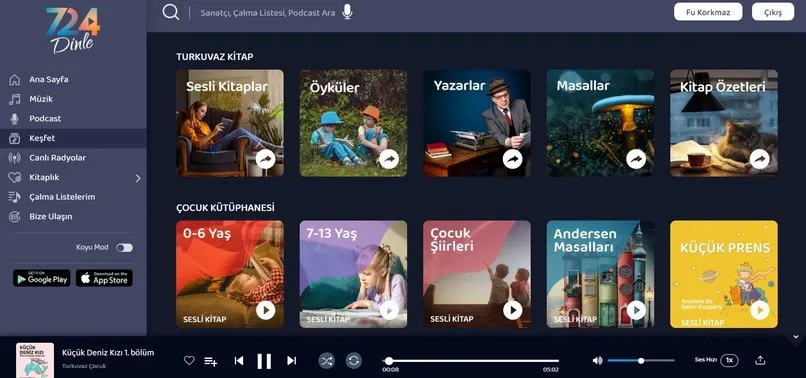Open Çalma Listelerim
Image resolution: width=806 pixels, height=378 pixels.
pos(62,197)
